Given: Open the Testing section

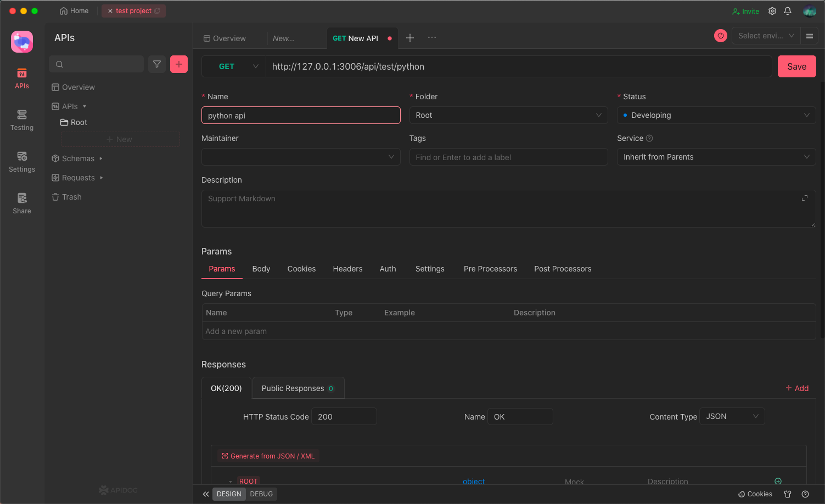Looking at the screenshot, I should click(22, 120).
